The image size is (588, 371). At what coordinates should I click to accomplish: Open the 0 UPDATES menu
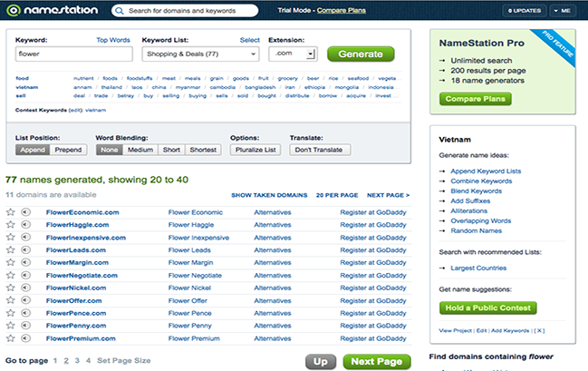[525, 11]
